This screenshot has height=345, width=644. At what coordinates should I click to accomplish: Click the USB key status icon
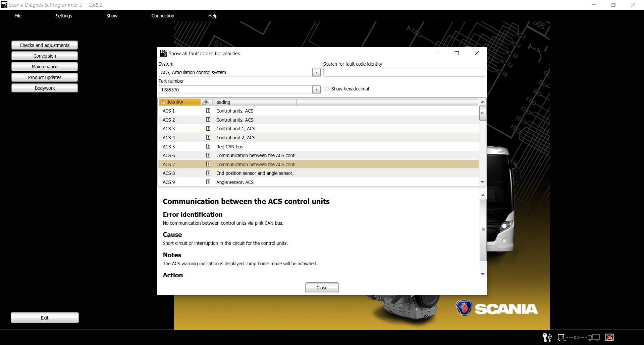point(547,337)
